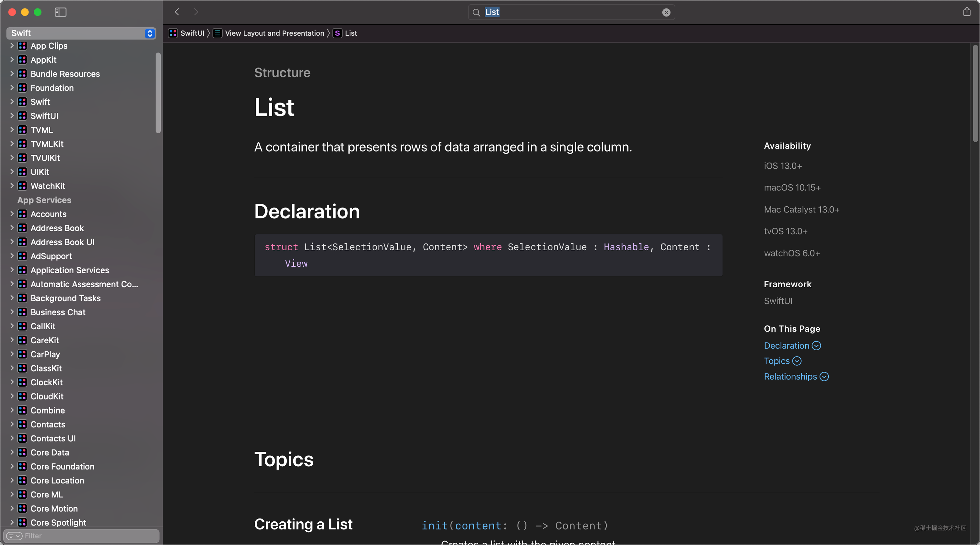Screen dimensions: 980x545
Task: Open the filter options icon
Action: 15,536
